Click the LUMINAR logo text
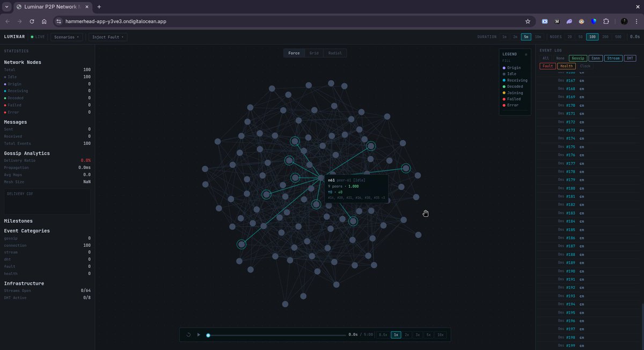 14,37
